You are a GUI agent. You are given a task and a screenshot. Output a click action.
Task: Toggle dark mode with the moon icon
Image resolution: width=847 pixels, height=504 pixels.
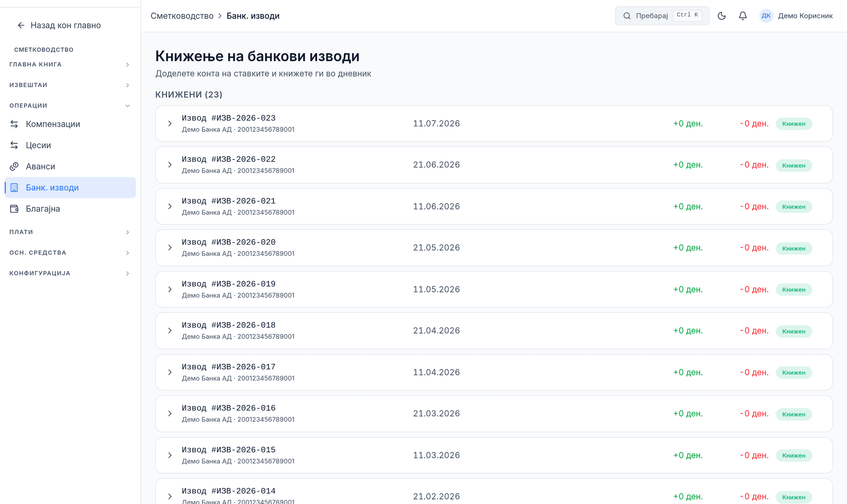(721, 16)
